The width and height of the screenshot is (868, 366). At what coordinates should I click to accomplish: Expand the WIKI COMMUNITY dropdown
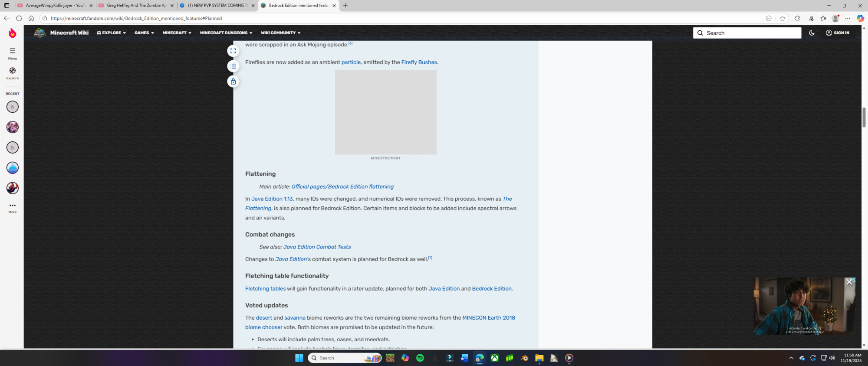(x=280, y=33)
